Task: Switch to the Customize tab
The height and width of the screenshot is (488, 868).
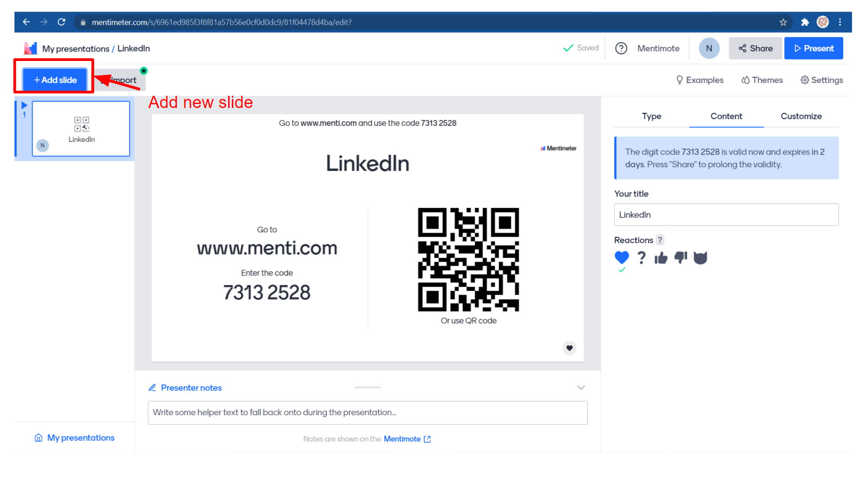Action: (x=801, y=116)
